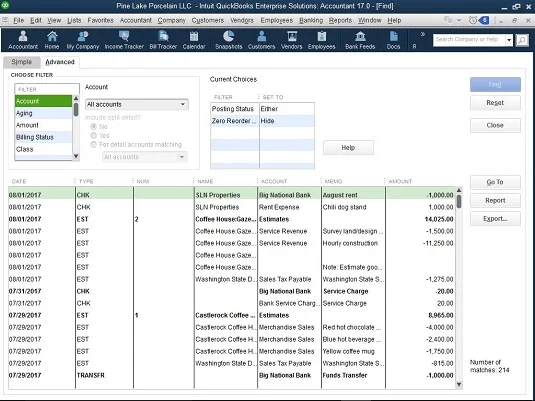Open the detail accounts matching dropdown
Viewport: 535px width, 401px height.
coord(145,157)
